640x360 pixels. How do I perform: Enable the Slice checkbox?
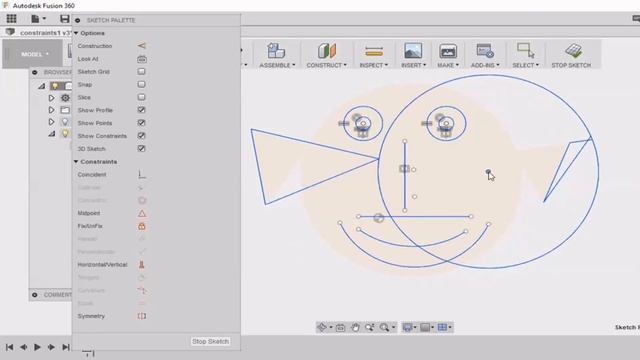click(141, 97)
